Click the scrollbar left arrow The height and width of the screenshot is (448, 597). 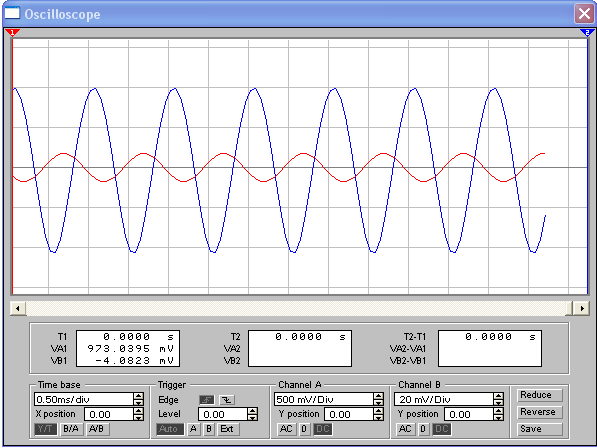pyautogui.click(x=18, y=308)
